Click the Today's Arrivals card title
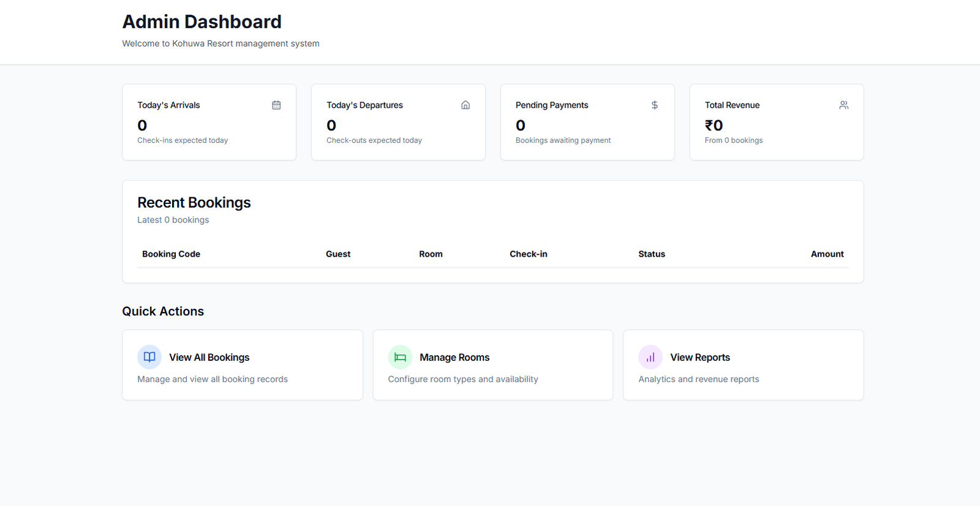 (168, 105)
